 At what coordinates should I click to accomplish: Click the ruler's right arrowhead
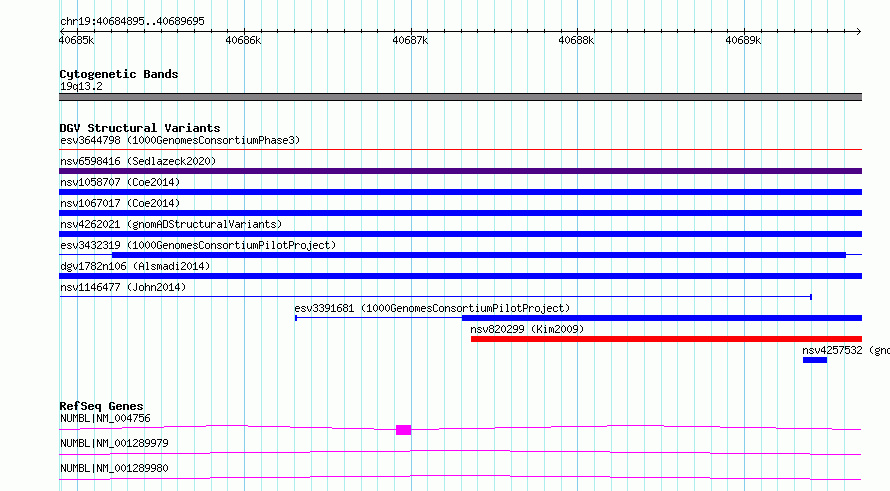click(x=859, y=32)
